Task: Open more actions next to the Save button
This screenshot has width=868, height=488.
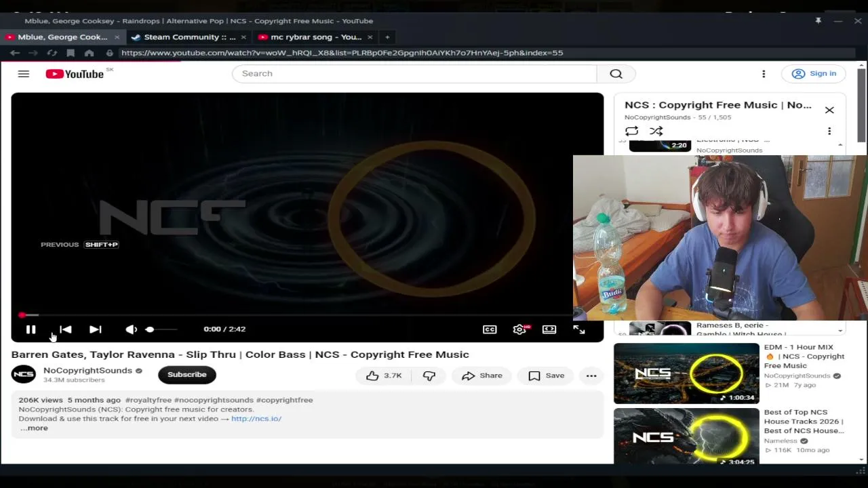Action: click(x=591, y=375)
